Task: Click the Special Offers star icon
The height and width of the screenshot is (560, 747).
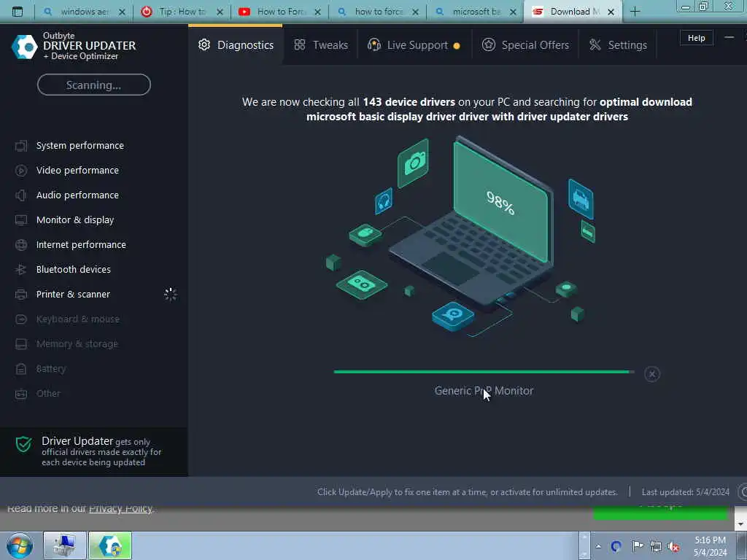Action: [488, 44]
